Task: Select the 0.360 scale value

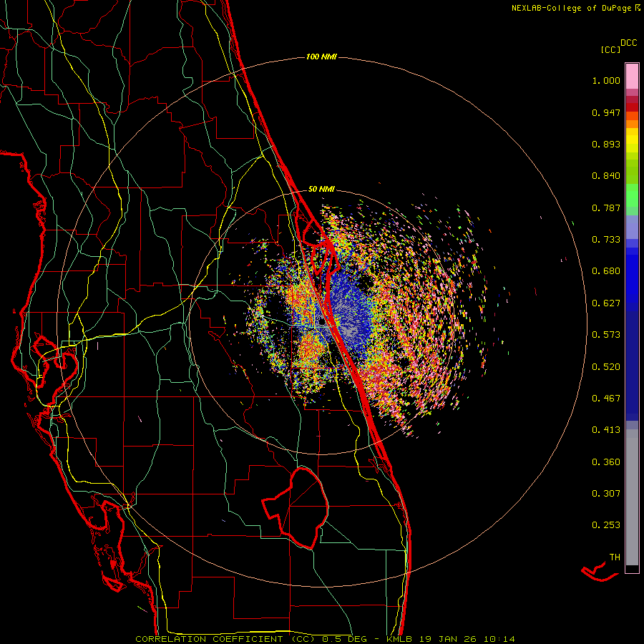Action: click(x=606, y=462)
